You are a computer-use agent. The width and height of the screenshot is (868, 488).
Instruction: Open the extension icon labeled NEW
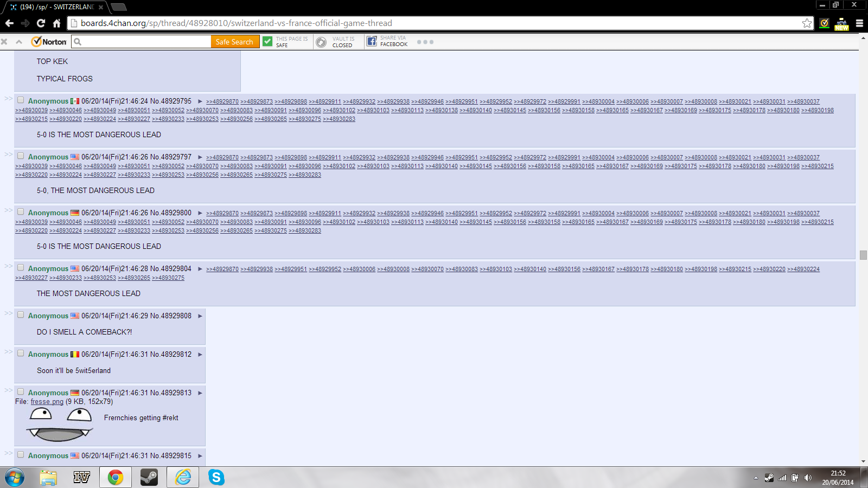click(841, 24)
